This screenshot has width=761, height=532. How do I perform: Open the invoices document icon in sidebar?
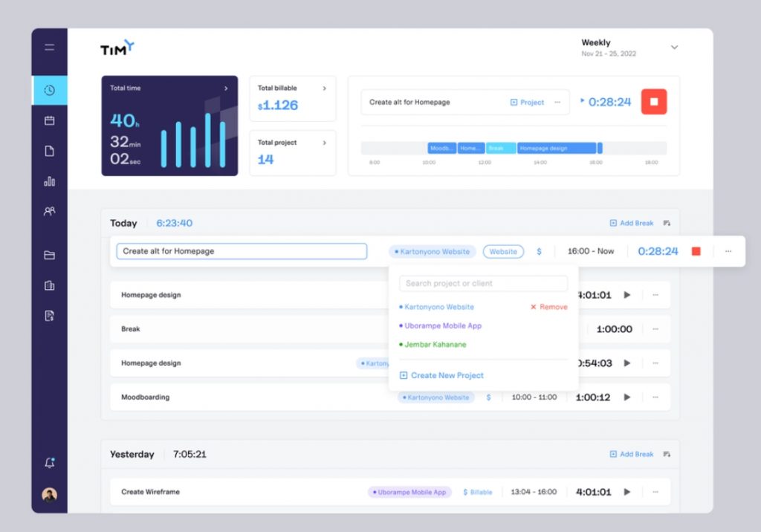pos(49,315)
